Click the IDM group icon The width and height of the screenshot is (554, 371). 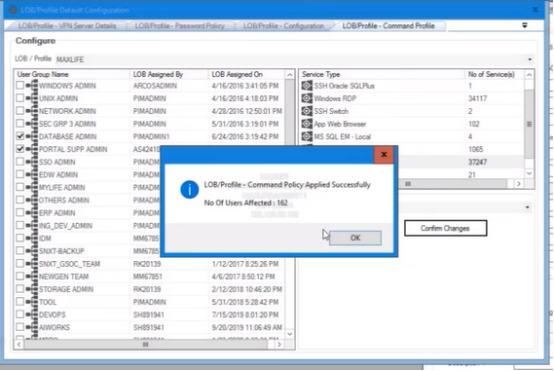point(32,238)
